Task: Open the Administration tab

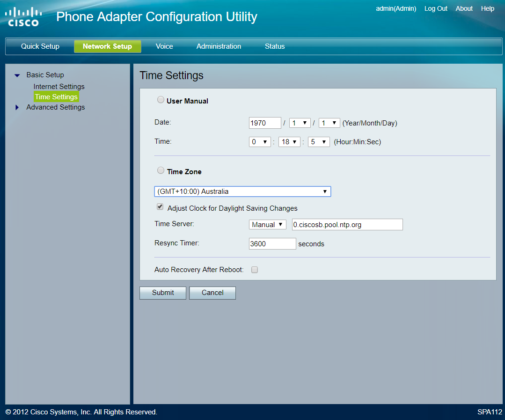Action: point(219,46)
